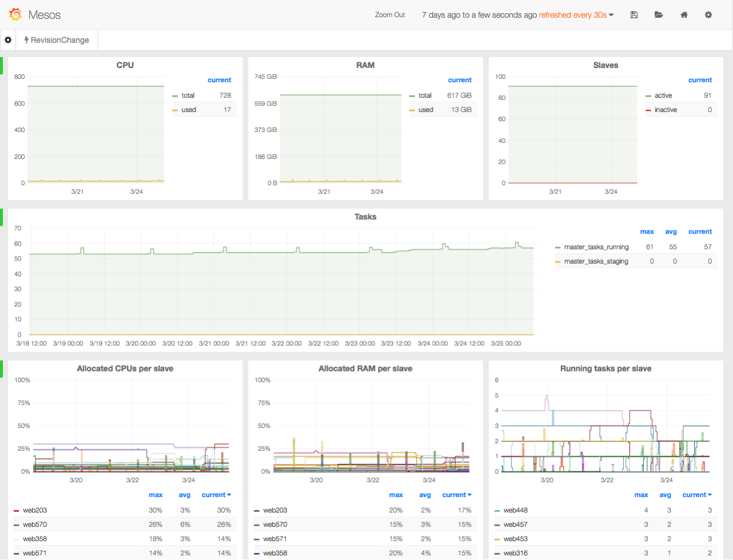Open Running tasks per slave title menu
The width and height of the screenshot is (733, 560).
point(605,369)
